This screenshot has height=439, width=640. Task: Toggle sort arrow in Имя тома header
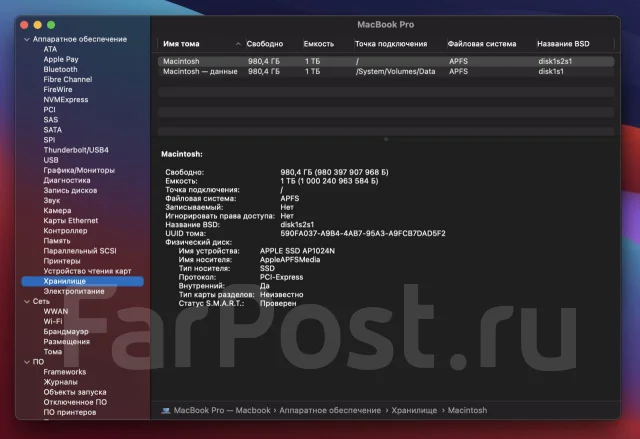point(238,44)
